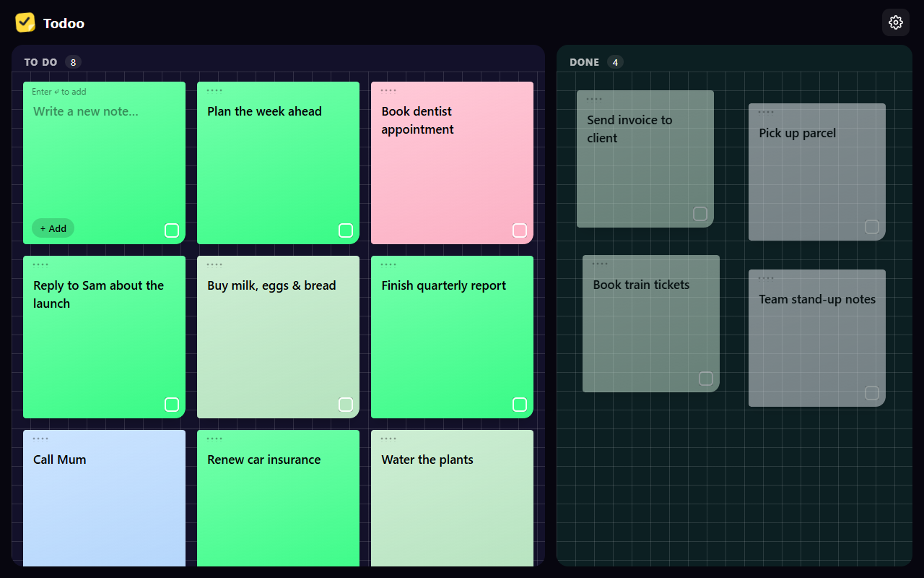
Task: Click the Pick up parcel text
Action: coord(798,133)
